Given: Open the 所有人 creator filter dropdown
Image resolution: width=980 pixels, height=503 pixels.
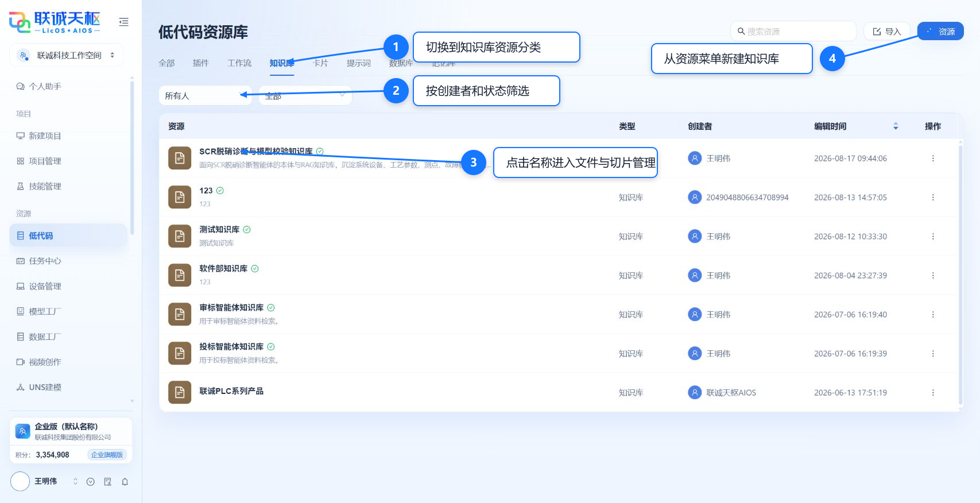Looking at the screenshot, I should [206, 96].
